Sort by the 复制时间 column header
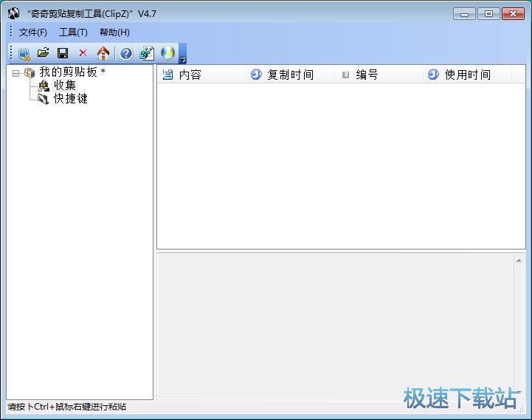The image size is (532, 420). click(291, 75)
